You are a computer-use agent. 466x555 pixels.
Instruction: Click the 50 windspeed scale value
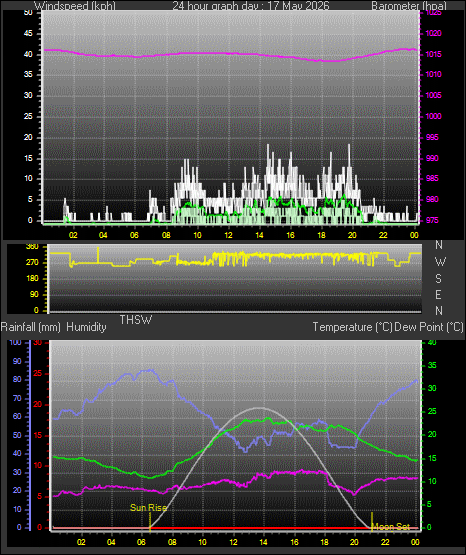pos(28,12)
